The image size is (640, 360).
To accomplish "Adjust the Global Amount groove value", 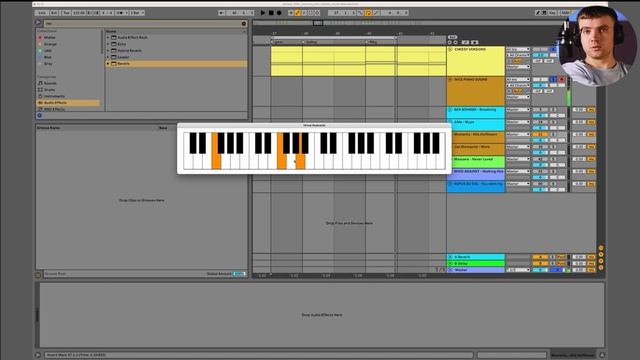I will (239, 274).
